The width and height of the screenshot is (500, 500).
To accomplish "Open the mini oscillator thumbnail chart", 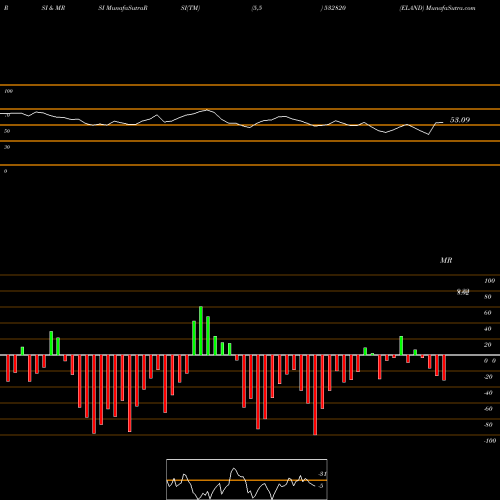I will click(247, 479).
